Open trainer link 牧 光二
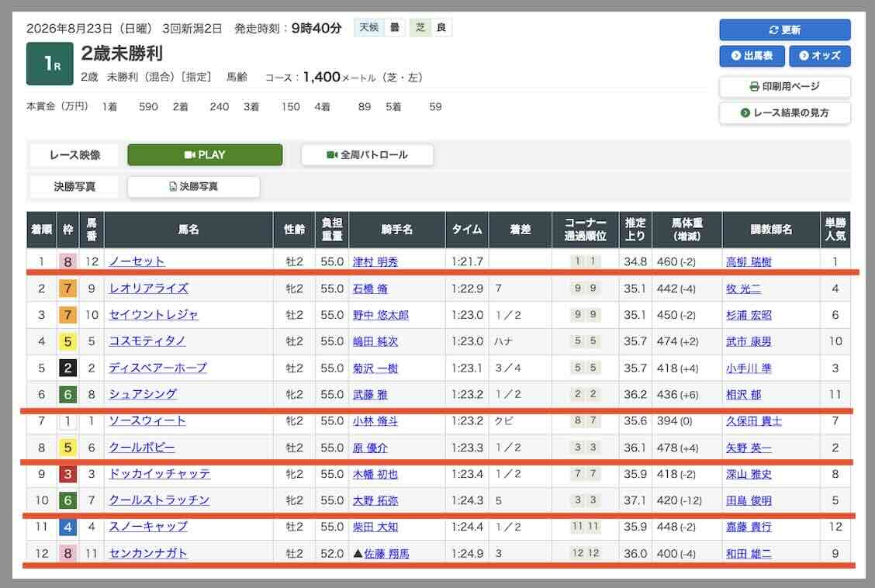This screenshot has height=588, width=875. pos(743,289)
